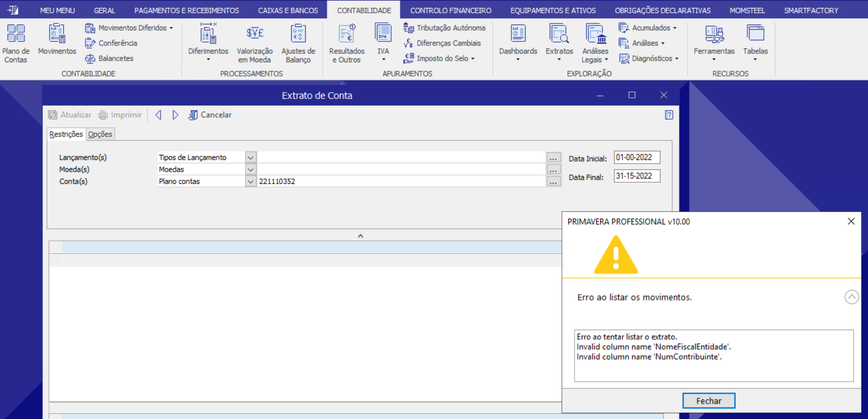868x419 pixels.
Task: Collapse the error details chevron
Action: 851,297
